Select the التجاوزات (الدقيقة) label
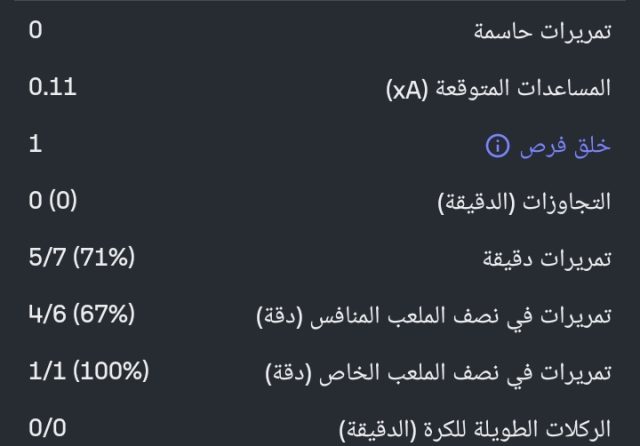Viewport: 640px width, 446px height. 525,203
